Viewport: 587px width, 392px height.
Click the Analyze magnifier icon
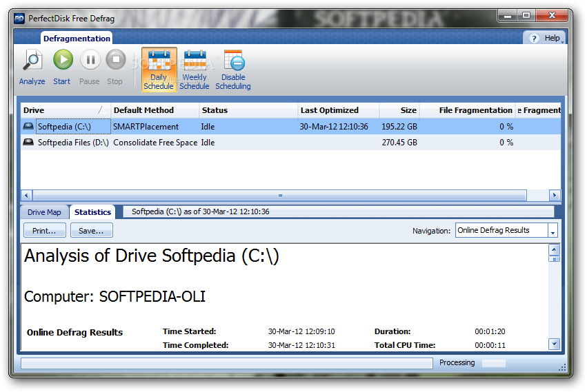coord(32,60)
